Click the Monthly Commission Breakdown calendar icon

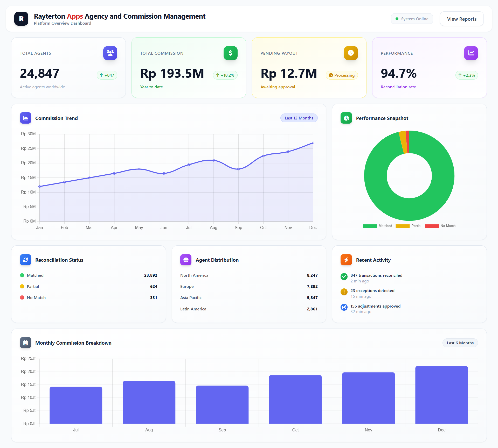(x=25, y=343)
